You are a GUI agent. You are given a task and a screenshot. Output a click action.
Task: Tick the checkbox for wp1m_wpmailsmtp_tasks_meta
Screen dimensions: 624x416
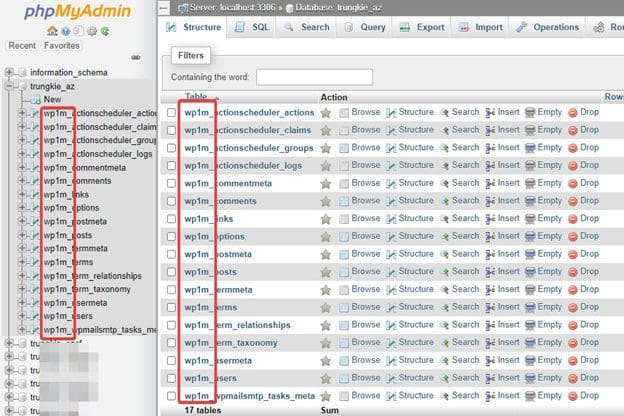(x=172, y=396)
